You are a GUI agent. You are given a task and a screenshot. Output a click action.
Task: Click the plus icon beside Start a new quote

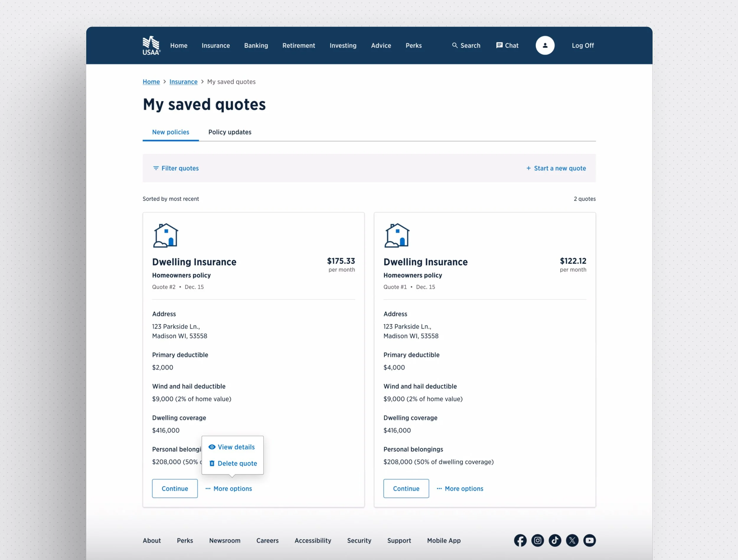[x=528, y=168]
